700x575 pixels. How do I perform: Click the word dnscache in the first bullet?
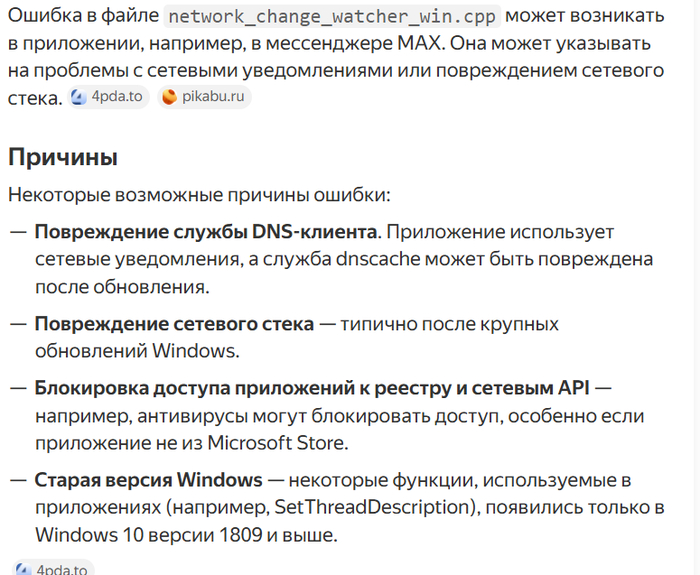click(378, 259)
